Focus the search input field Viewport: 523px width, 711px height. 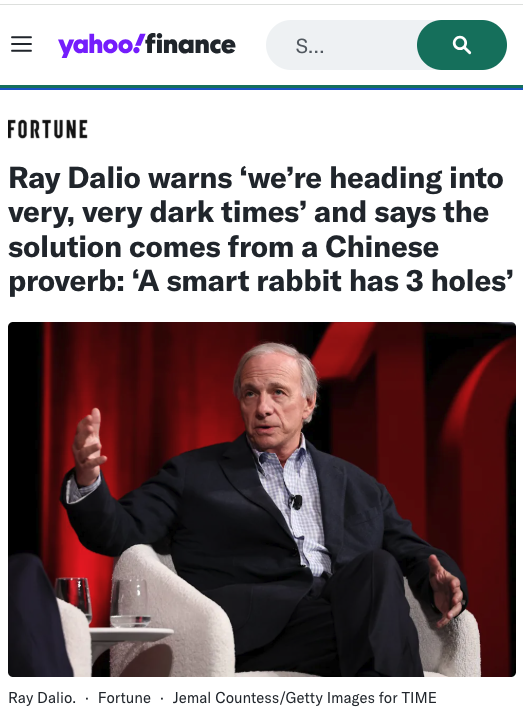[x=342, y=45]
